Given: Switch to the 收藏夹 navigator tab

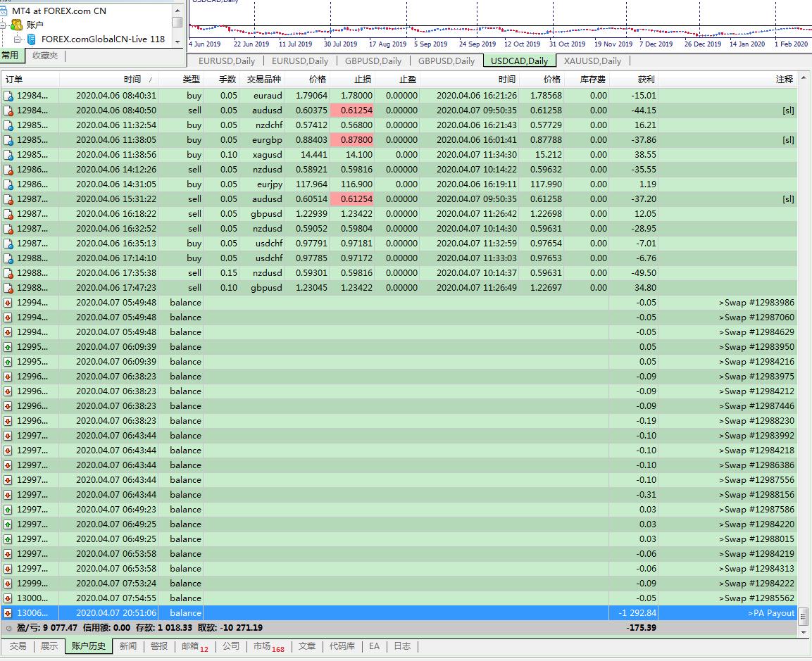Looking at the screenshot, I should (45, 56).
